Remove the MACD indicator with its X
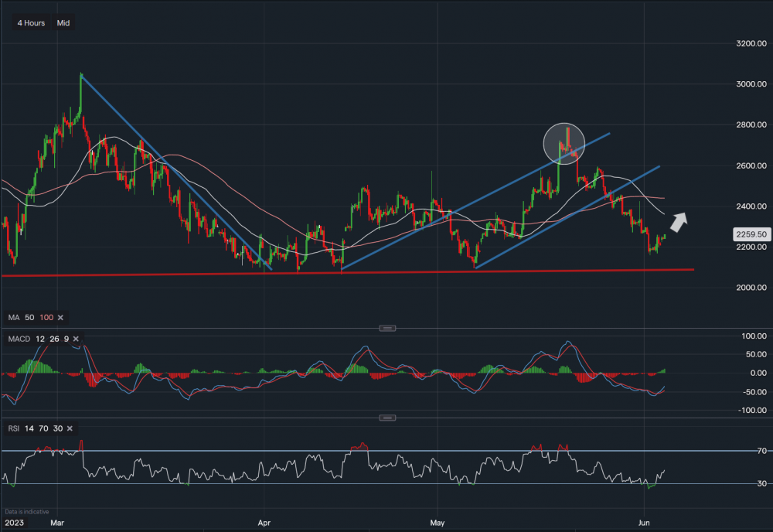The height and width of the screenshot is (532, 773). click(x=76, y=339)
